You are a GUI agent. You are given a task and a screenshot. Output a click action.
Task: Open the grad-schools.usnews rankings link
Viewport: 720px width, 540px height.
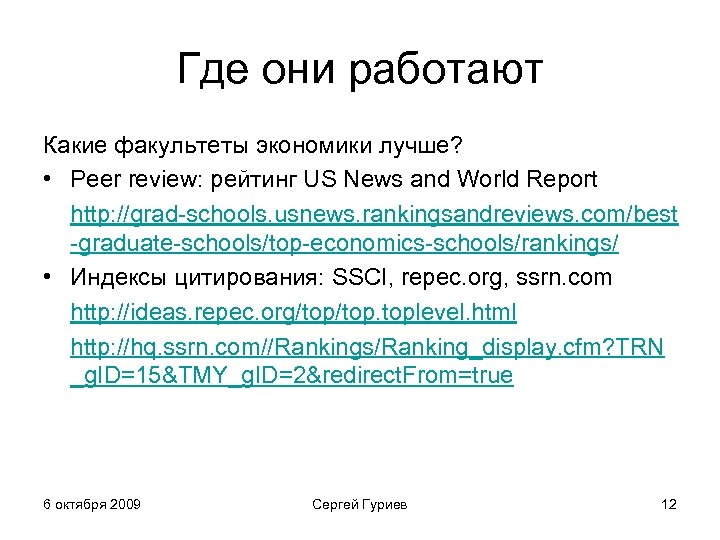[374, 229]
